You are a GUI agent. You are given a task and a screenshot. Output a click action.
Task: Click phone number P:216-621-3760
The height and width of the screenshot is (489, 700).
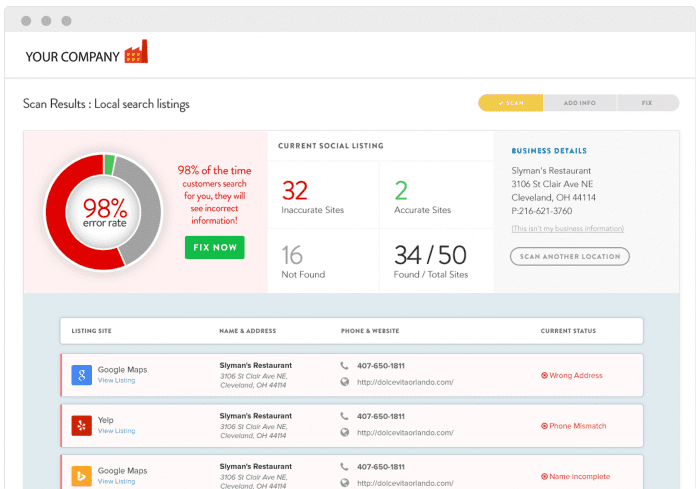pos(542,211)
